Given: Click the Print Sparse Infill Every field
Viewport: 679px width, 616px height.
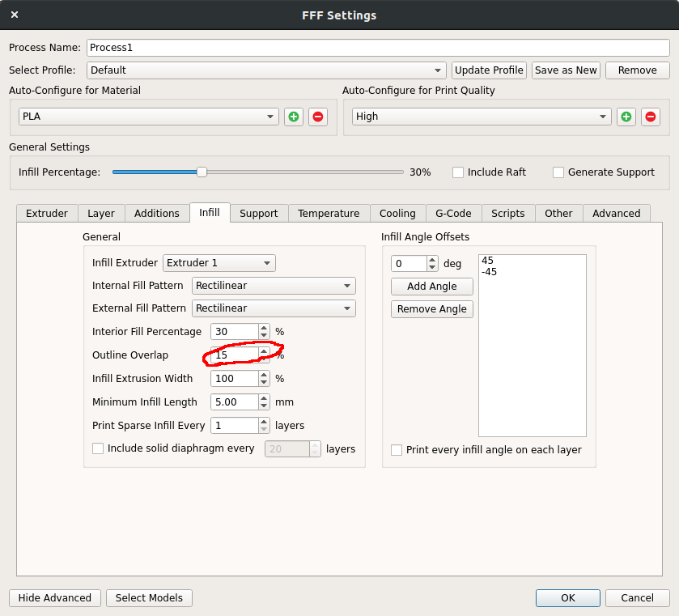Looking at the screenshot, I should coord(235,426).
